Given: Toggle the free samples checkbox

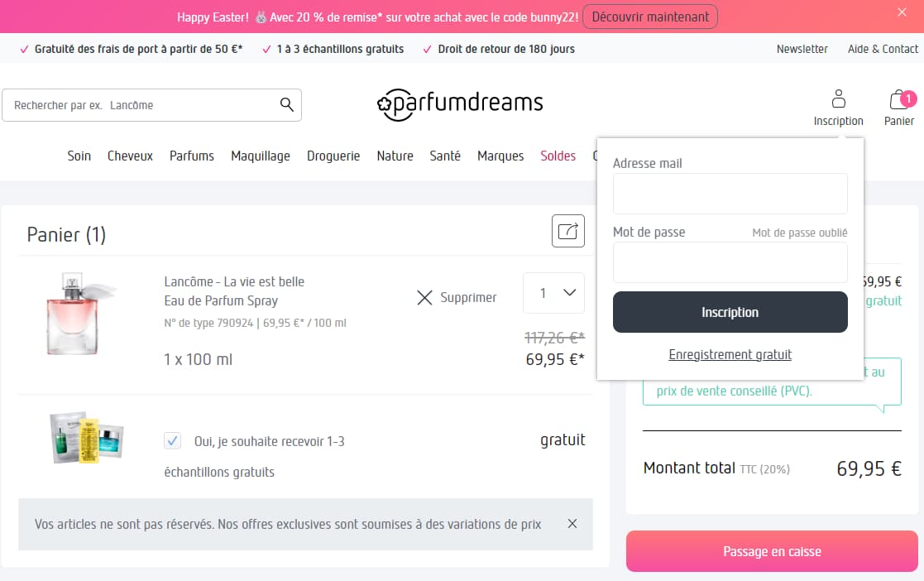Looking at the screenshot, I should [172, 441].
